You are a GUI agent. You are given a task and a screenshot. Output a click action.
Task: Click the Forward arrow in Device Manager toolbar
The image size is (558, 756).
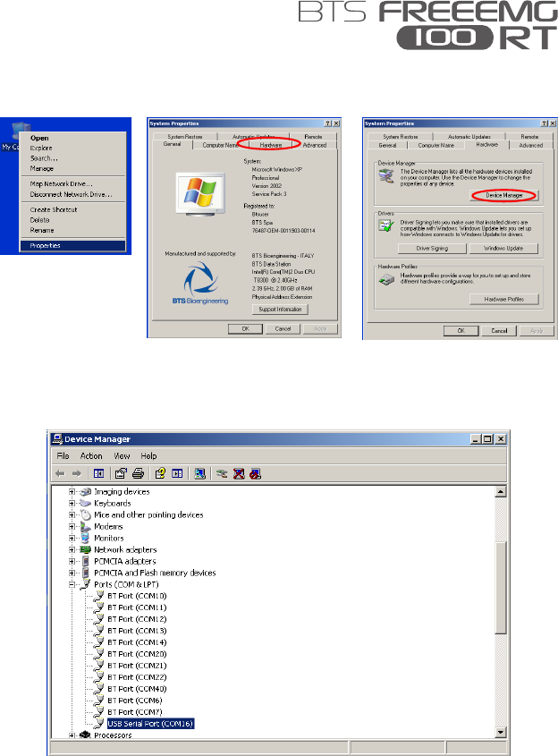click(77, 473)
